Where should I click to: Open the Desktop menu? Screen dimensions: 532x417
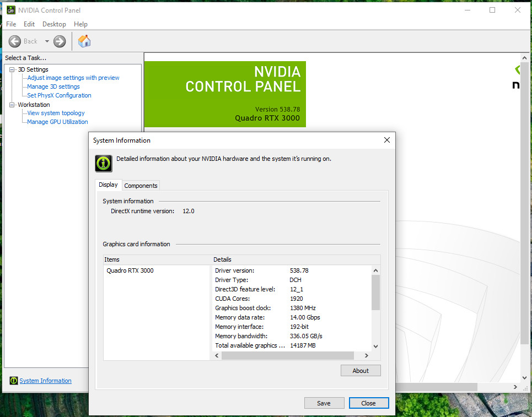[54, 24]
